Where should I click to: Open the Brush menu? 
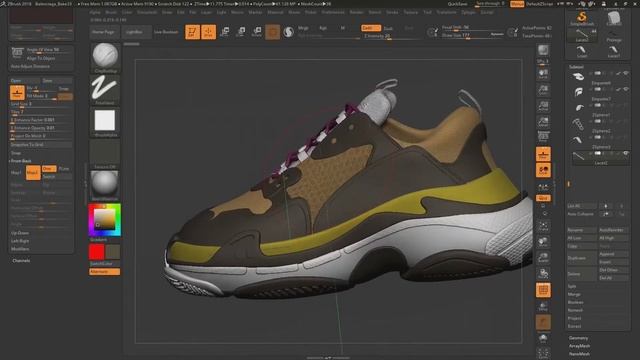pyautogui.click(x=111, y=12)
